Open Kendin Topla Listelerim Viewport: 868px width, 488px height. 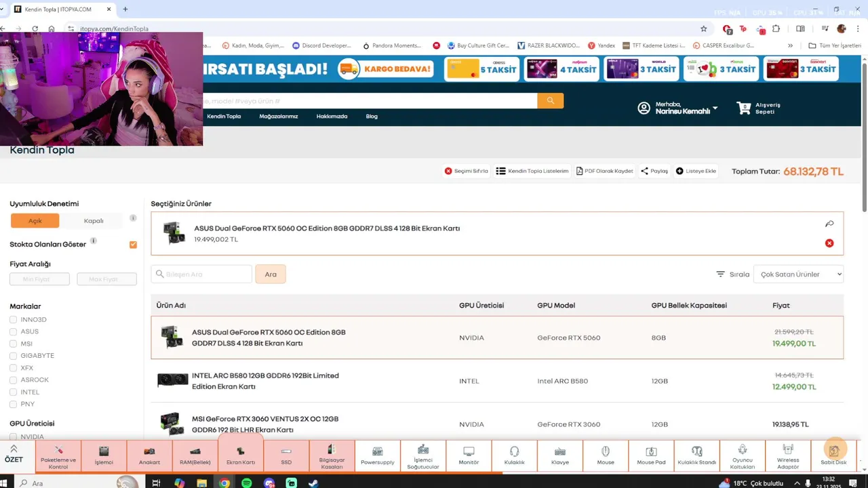click(x=532, y=171)
